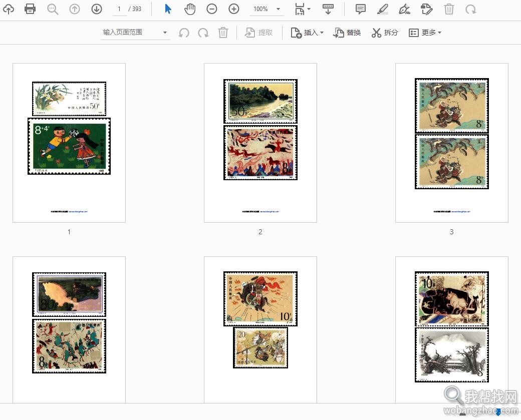Click the current page number field
Image resolution: width=521 pixels, height=420 pixels.
coord(119,9)
